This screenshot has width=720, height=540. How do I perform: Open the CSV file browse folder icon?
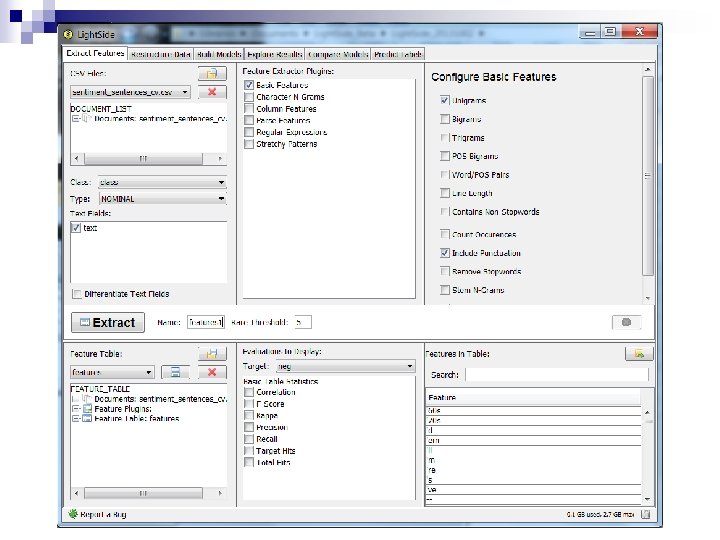pos(212,73)
